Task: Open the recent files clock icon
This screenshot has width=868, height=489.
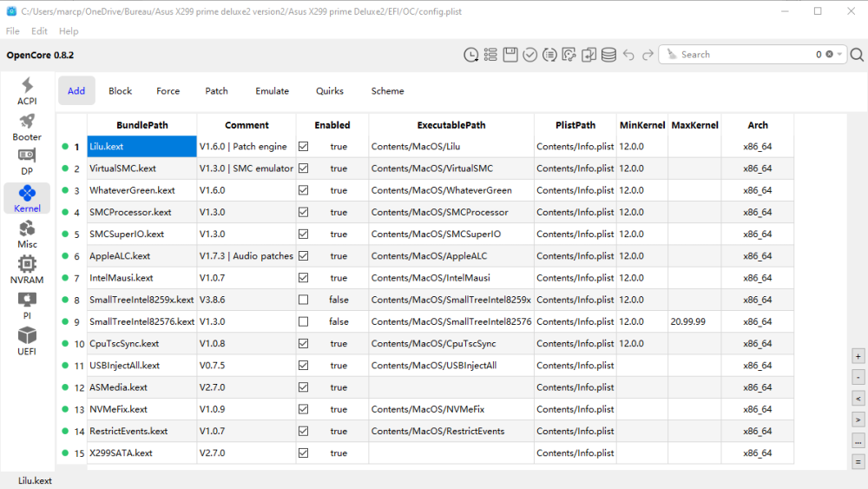Action: (470, 54)
